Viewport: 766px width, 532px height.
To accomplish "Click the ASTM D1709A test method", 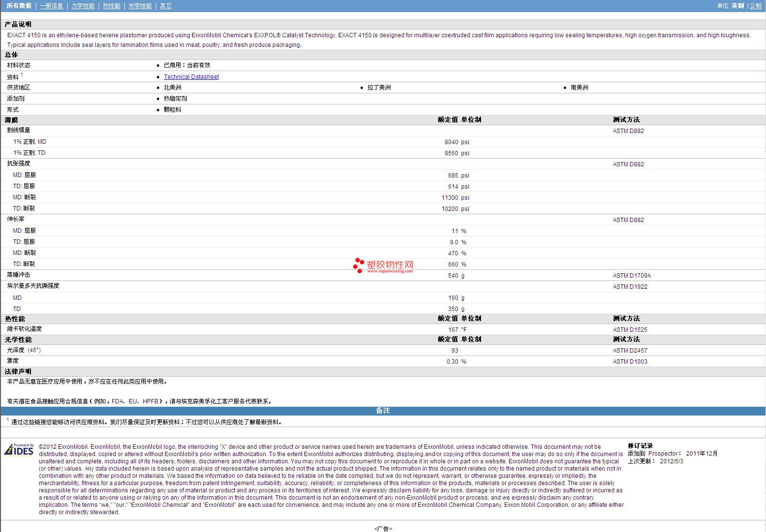I will pos(631,276).
